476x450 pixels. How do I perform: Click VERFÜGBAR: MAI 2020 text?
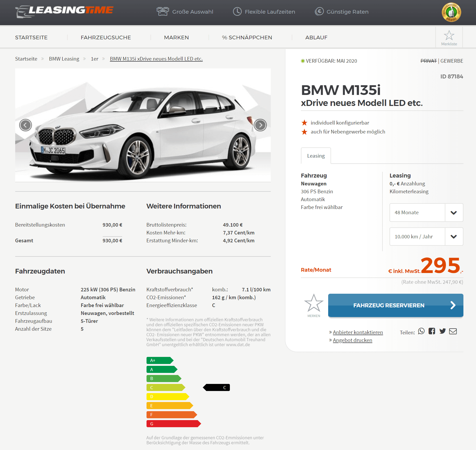pos(331,61)
